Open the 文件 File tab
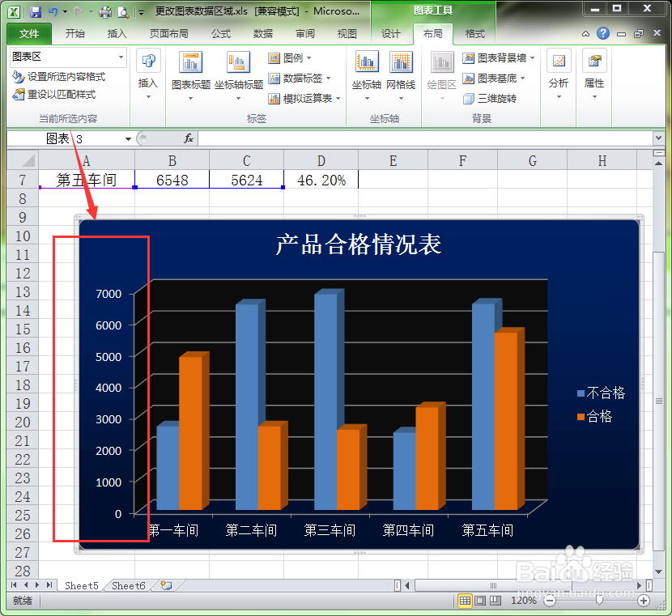Screen dimensions: 672x616 [x=29, y=33]
